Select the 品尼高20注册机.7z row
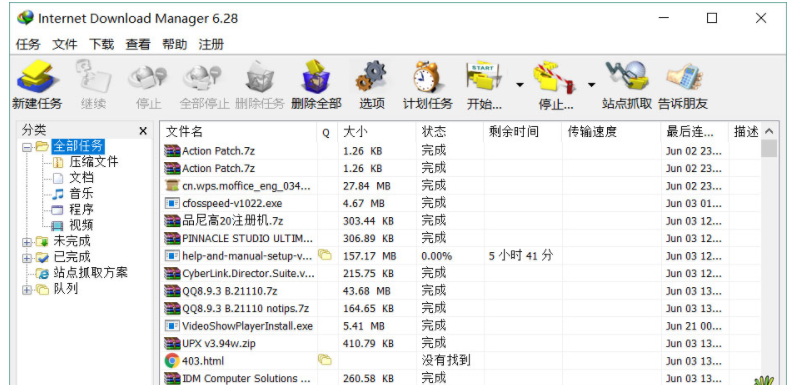This screenshot has height=385, width=793. (x=461, y=221)
